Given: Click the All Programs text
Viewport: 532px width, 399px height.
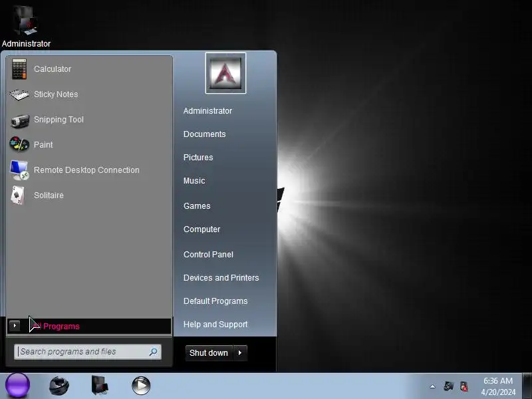Looking at the screenshot, I should [57, 327].
